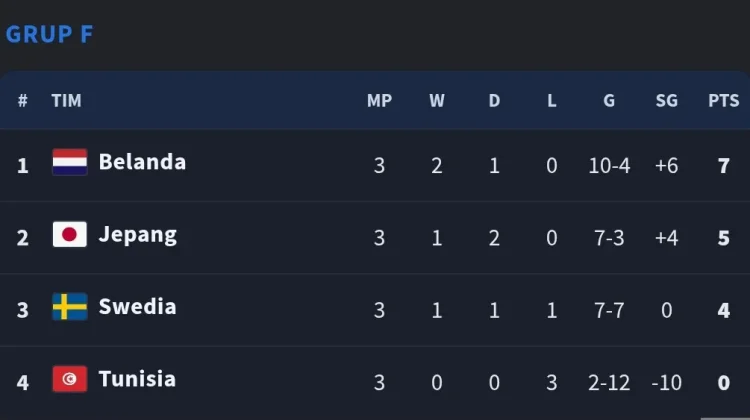Click the # rank column header

click(22, 100)
